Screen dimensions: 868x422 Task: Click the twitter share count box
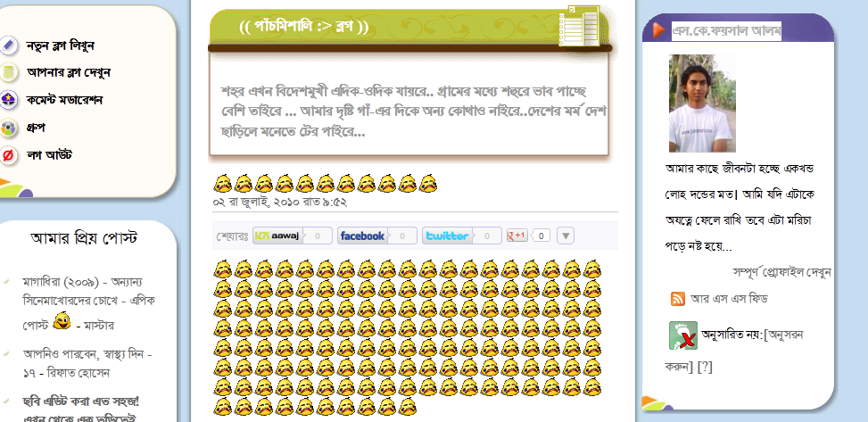click(x=486, y=236)
